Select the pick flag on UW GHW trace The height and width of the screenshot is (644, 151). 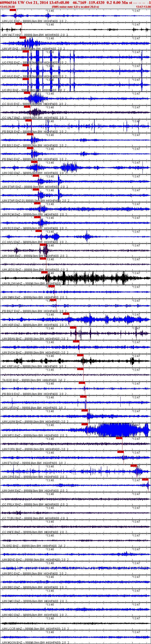click(x=145, y=479)
